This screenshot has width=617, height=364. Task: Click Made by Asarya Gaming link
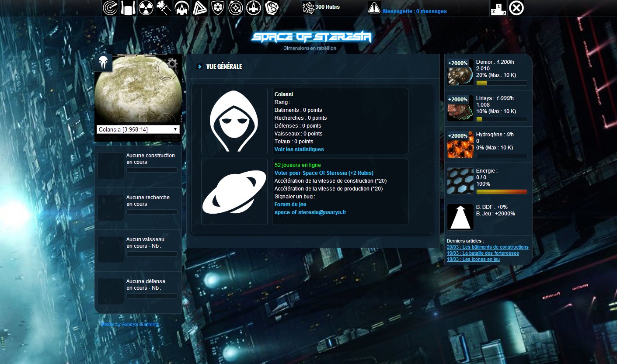[x=129, y=324]
